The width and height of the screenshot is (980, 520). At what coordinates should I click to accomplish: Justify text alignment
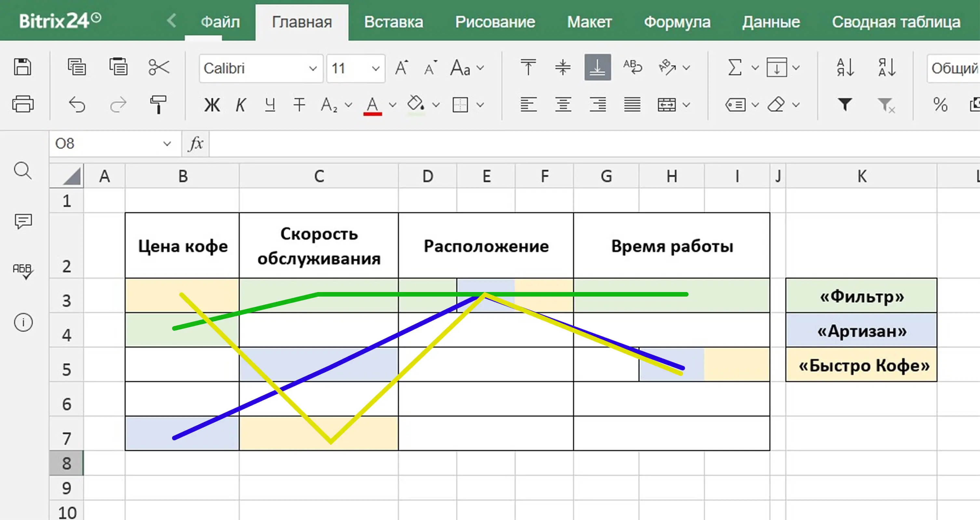pyautogui.click(x=632, y=104)
